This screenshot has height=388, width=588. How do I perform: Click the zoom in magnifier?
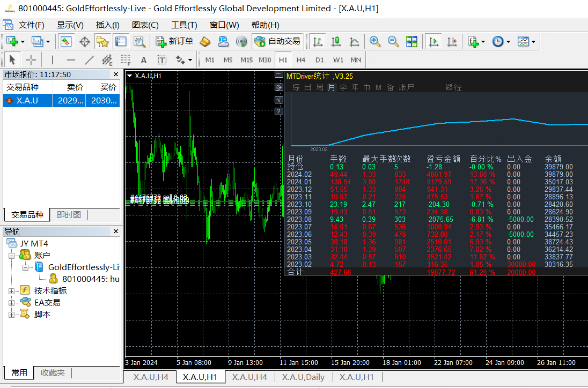click(x=375, y=41)
